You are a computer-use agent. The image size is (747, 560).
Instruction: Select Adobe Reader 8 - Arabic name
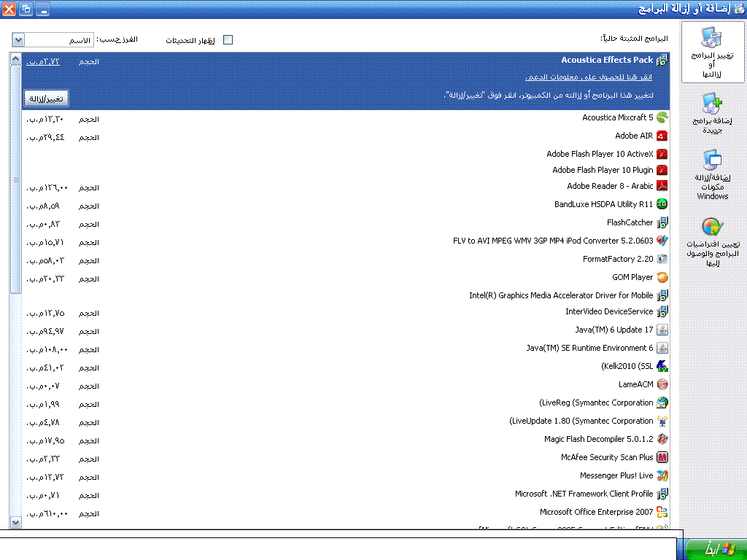(x=610, y=186)
